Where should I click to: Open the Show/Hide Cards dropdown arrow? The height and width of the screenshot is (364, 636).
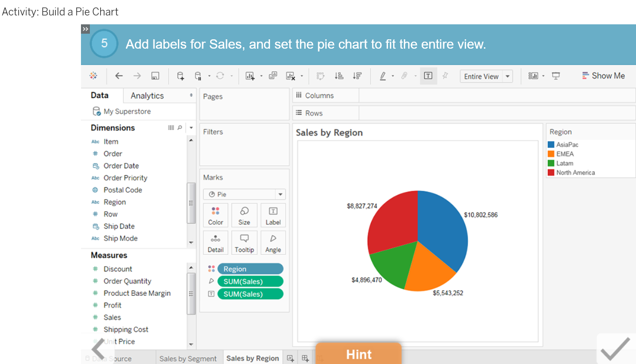tap(543, 76)
